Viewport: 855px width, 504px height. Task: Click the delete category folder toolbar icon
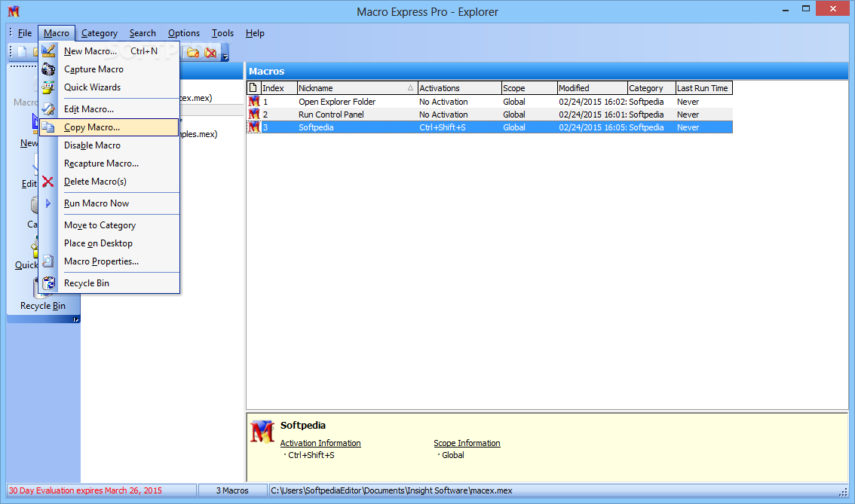pyautogui.click(x=210, y=52)
